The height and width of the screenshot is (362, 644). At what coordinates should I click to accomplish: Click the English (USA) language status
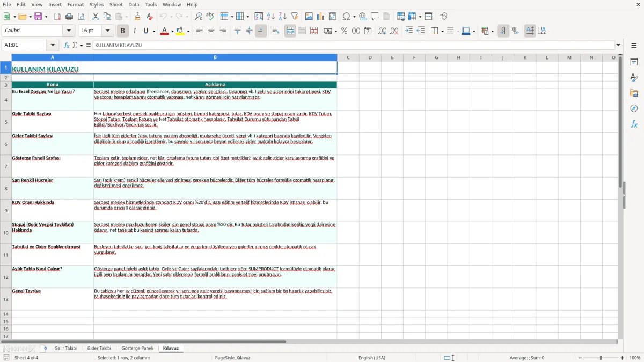pyautogui.click(x=372, y=358)
